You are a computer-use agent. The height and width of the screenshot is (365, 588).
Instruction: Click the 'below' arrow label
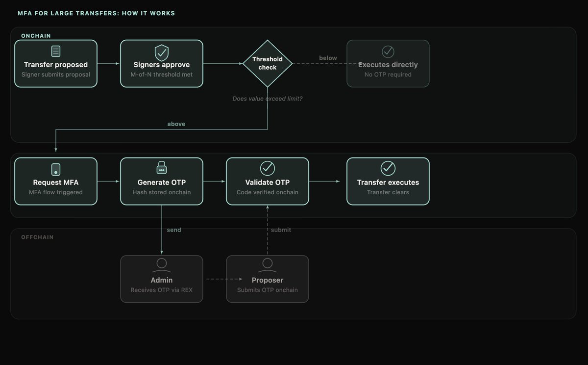(x=328, y=58)
